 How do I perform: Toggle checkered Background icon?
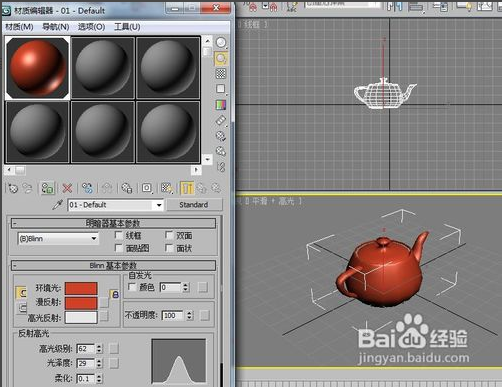pyautogui.click(x=221, y=74)
